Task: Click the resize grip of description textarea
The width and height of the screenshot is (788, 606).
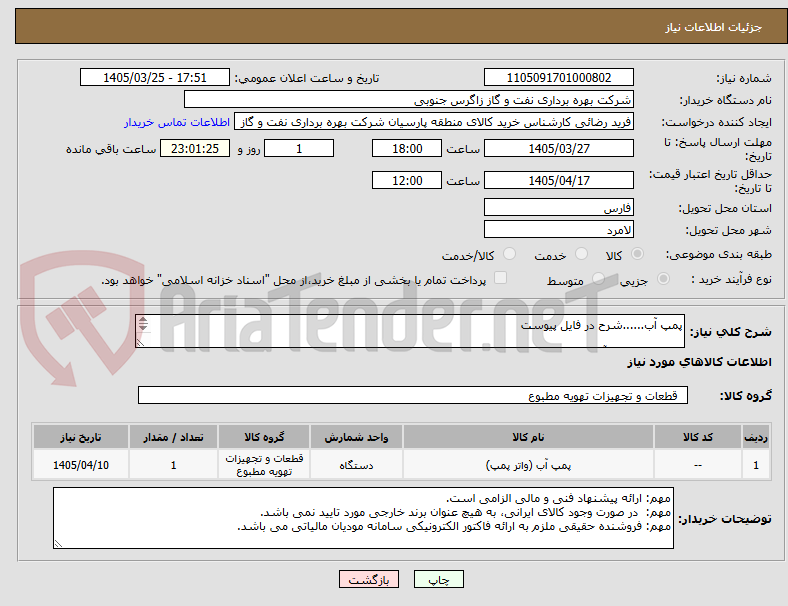Action: point(140,343)
